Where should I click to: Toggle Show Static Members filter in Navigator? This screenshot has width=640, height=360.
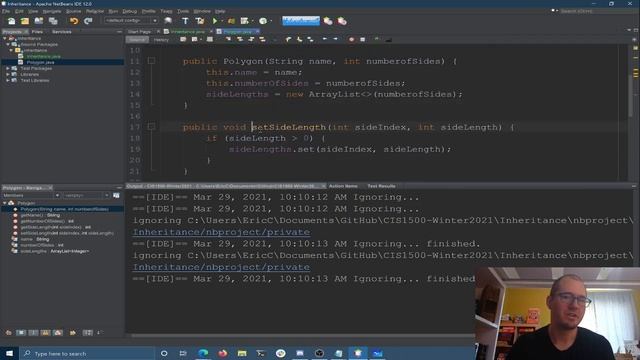(x=33, y=333)
